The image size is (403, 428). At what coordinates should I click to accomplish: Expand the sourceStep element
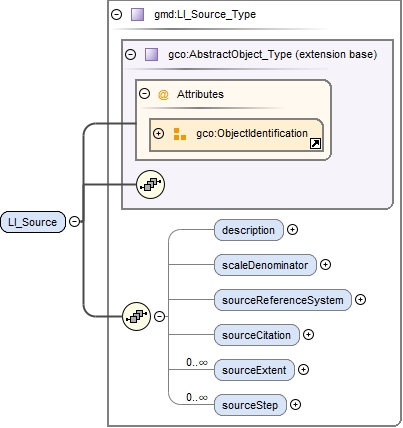[295, 405]
